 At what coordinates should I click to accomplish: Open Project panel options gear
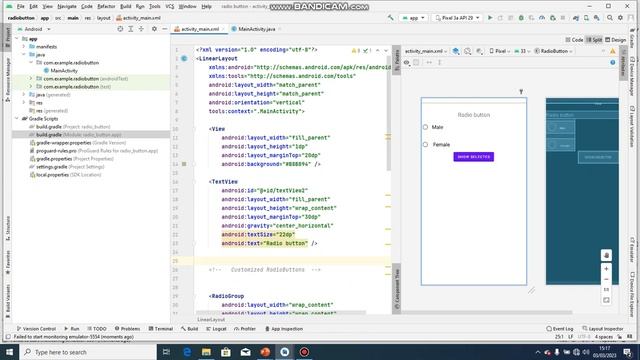[x=154, y=29]
